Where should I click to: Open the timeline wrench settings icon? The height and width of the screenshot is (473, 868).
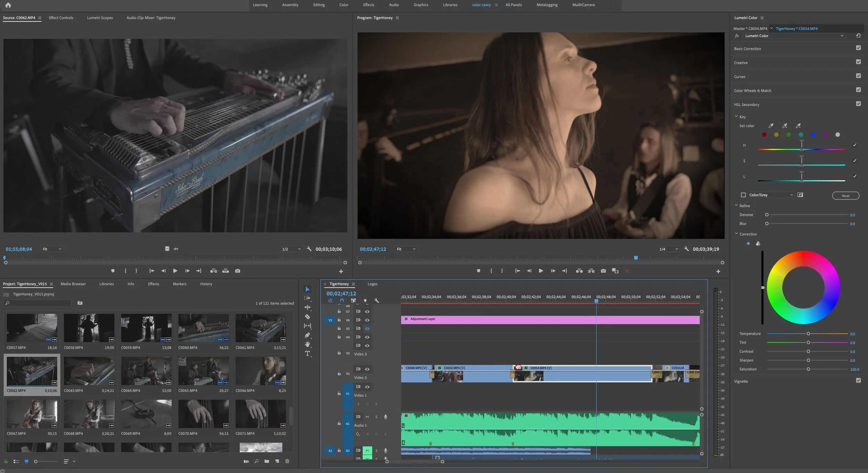click(376, 301)
